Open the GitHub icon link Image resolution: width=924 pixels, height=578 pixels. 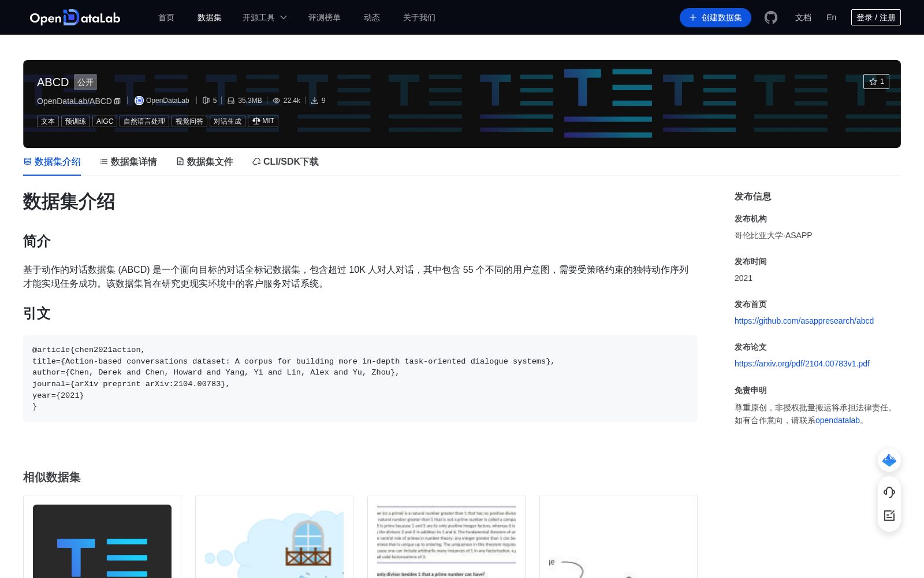[770, 17]
